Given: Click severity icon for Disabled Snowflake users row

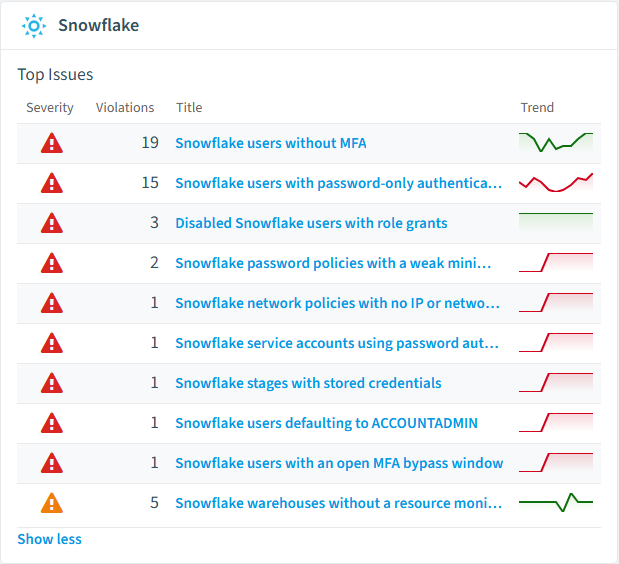Looking at the screenshot, I should [x=52, y=223].
